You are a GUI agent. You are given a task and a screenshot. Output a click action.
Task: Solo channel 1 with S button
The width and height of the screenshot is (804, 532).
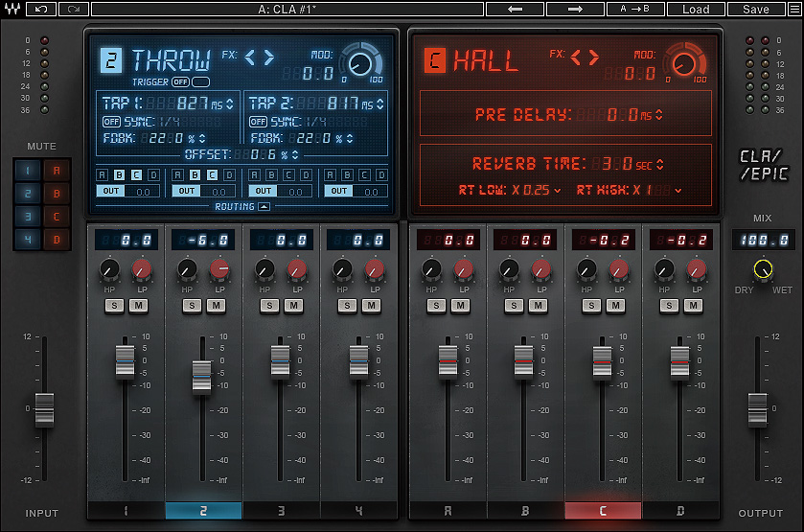114,306
